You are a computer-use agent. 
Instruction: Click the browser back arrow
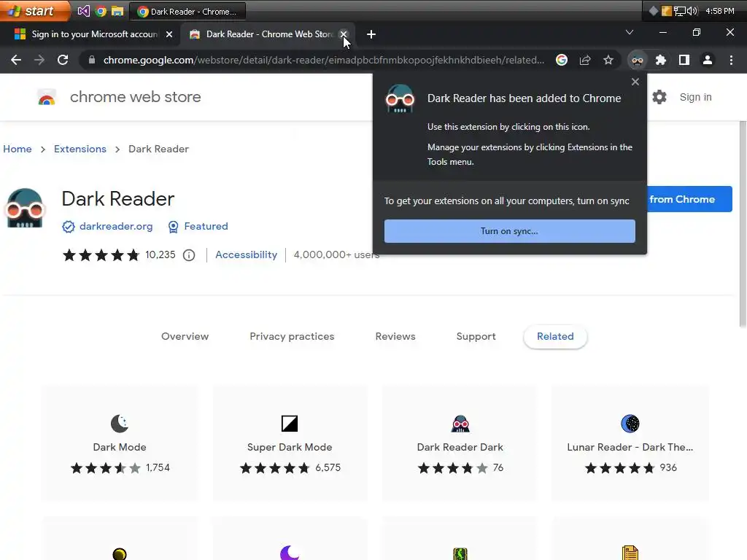[x=16, y=60]
